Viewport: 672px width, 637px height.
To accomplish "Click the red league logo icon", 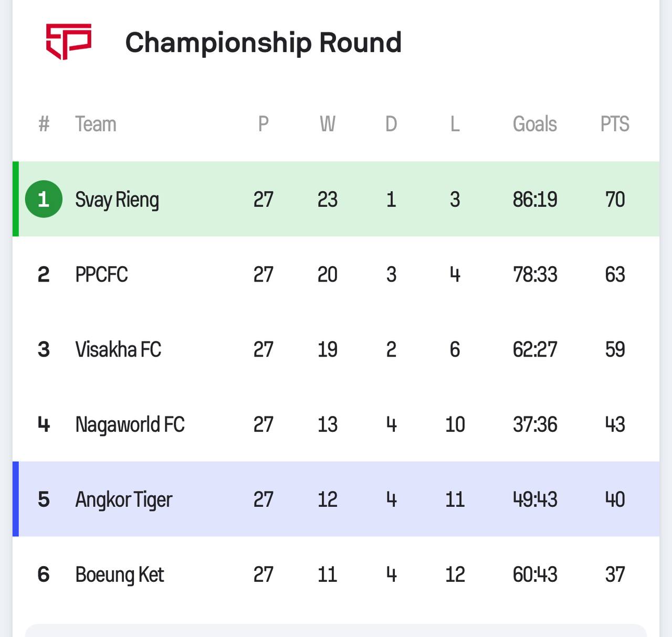I will (x=69, y=41).
